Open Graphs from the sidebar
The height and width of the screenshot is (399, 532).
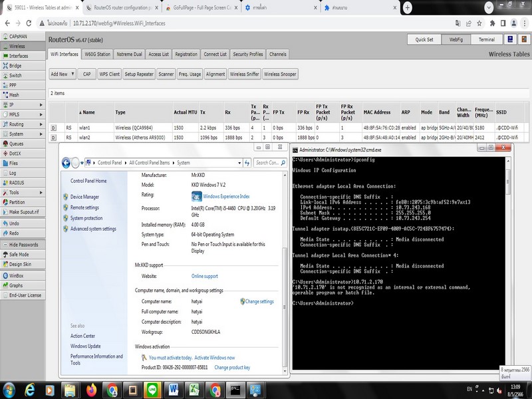(23, 286)
